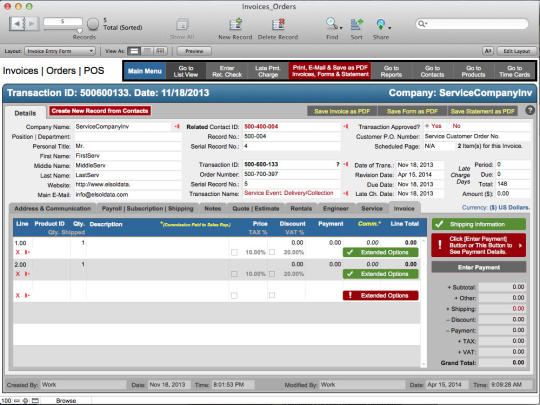The width and height of the screenshot is (540, 405).
Task: Click the Share toolbar icon
Action: click(x=381, y=24)
